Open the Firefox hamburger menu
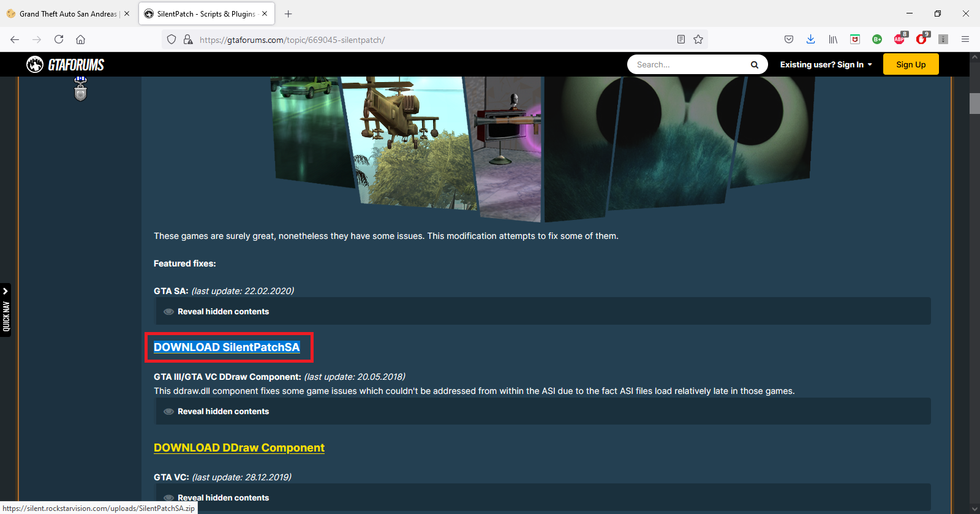Viewport: 980px width, 514px height. pos(965,39)
